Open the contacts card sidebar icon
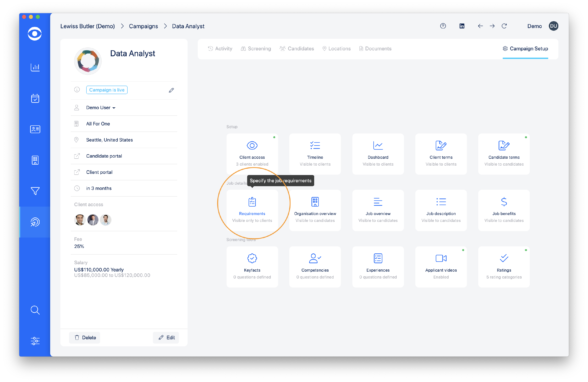This screenshot has height=382, width=588. point(35,129)
